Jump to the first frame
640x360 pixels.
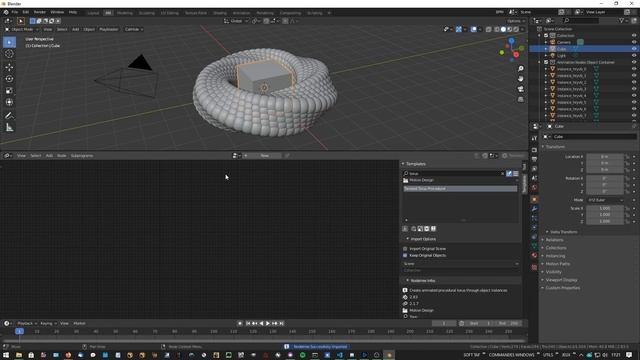click(x=248, y=323)
